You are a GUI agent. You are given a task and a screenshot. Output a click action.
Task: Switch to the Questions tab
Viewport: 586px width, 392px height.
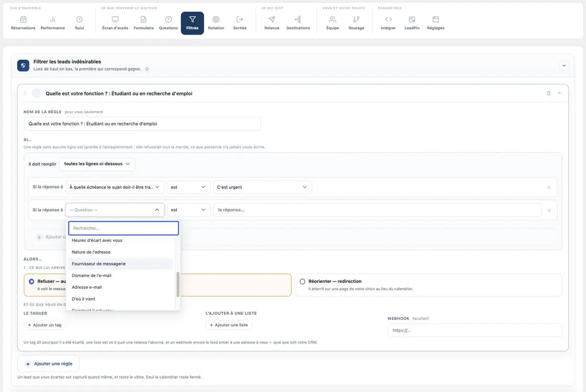coord(168,23)
